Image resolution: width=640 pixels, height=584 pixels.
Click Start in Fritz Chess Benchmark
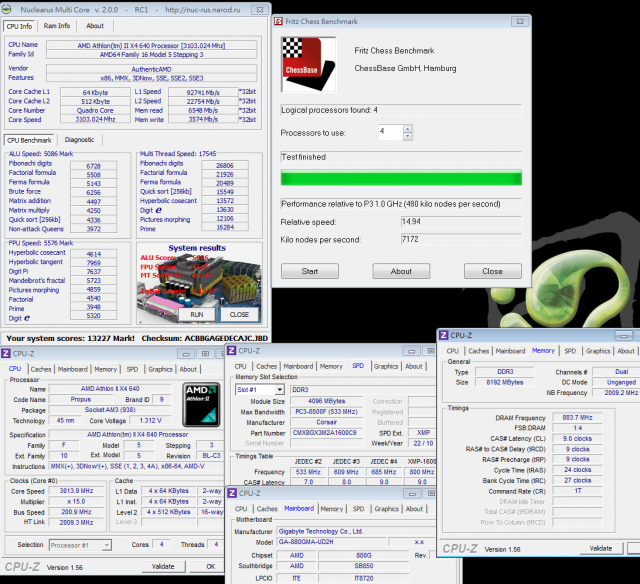(x=310, y=271)
